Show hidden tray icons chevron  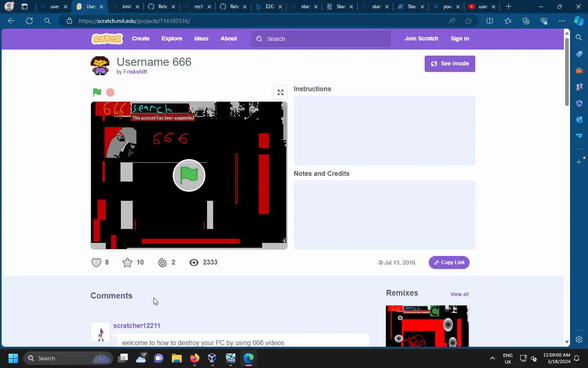coord(492,358)
